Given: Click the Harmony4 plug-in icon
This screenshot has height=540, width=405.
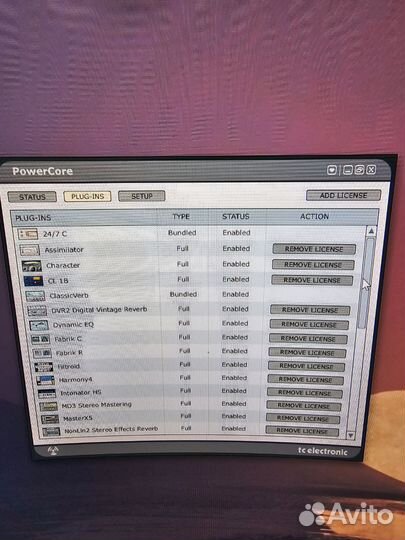Looking at the screenshot, I should coord(45,380).
